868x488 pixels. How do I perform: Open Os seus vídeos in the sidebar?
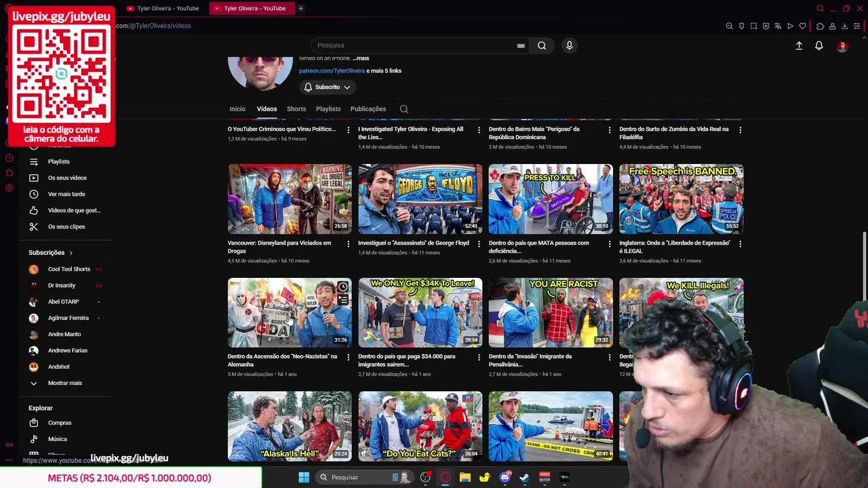66,178
